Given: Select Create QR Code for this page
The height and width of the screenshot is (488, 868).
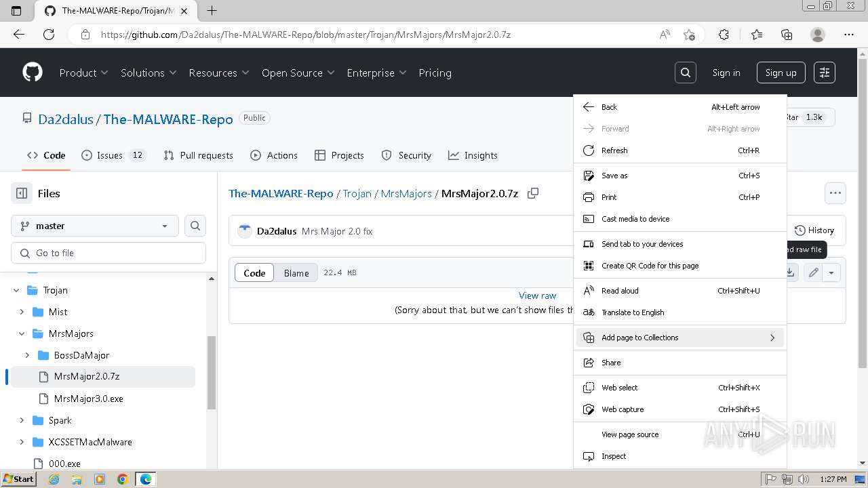Looking at the screenshot, I should coord(680,266).
